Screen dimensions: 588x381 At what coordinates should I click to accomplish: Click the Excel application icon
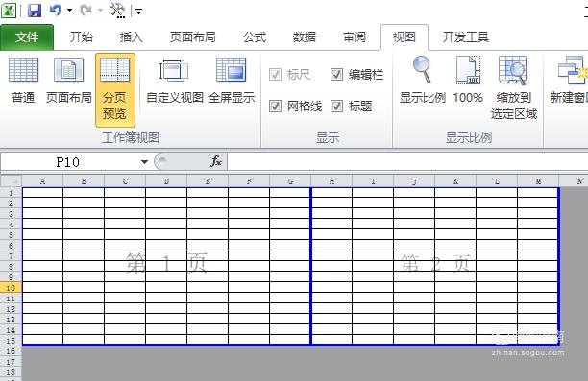click(x=9, y=11)
